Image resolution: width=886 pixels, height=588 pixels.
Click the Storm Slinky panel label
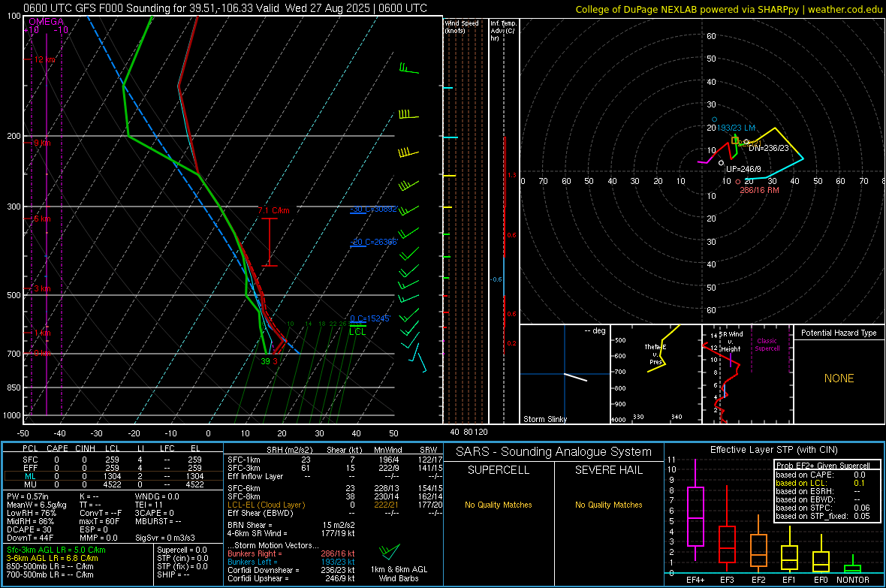coord(544,419)
